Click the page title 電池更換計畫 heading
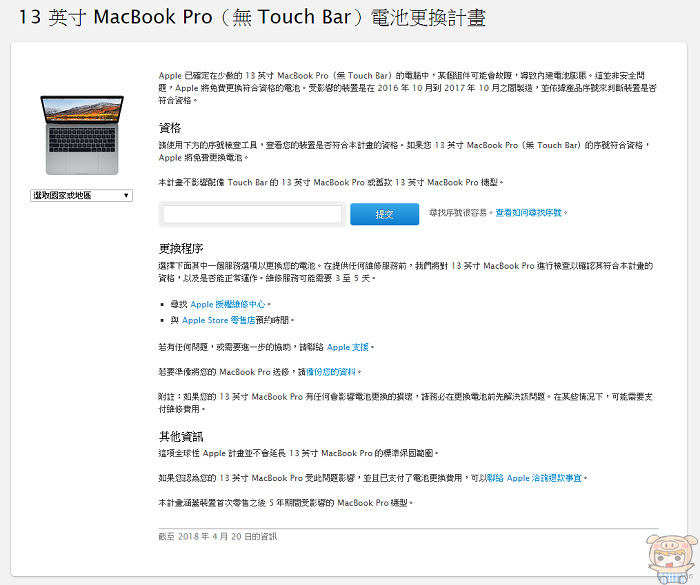The width and height of the screenshot is (700, 585). [x=252, y=18]
